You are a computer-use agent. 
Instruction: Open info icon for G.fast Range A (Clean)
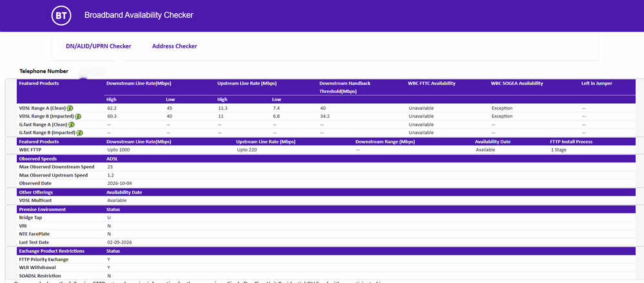click(x=72, y=124)
